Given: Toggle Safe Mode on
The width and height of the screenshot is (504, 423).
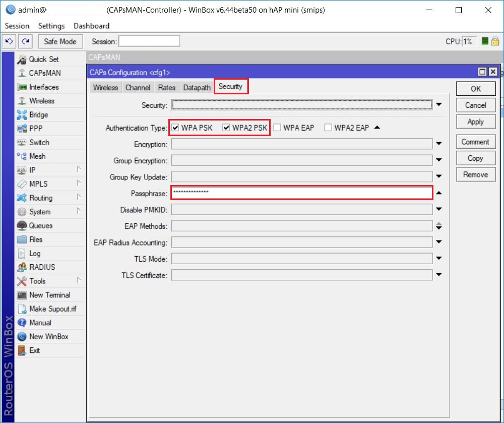Looking at the screenshot, I should tap(60, 41).
